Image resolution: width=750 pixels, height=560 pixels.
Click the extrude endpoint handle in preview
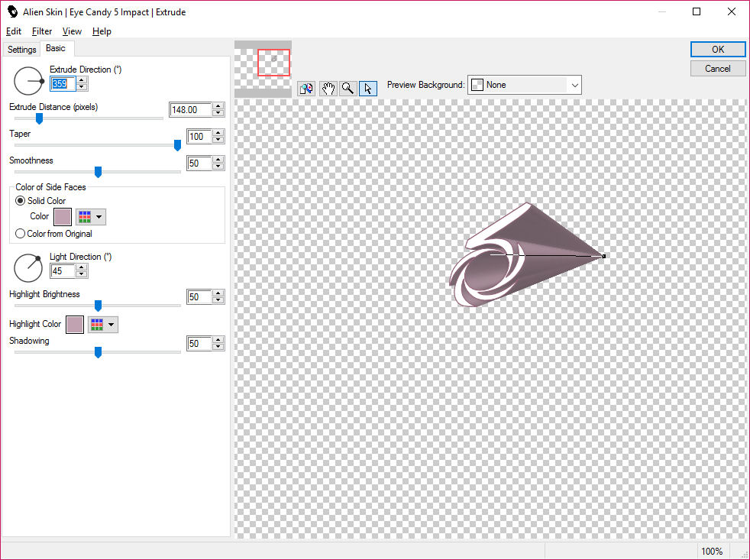point(603,257)
